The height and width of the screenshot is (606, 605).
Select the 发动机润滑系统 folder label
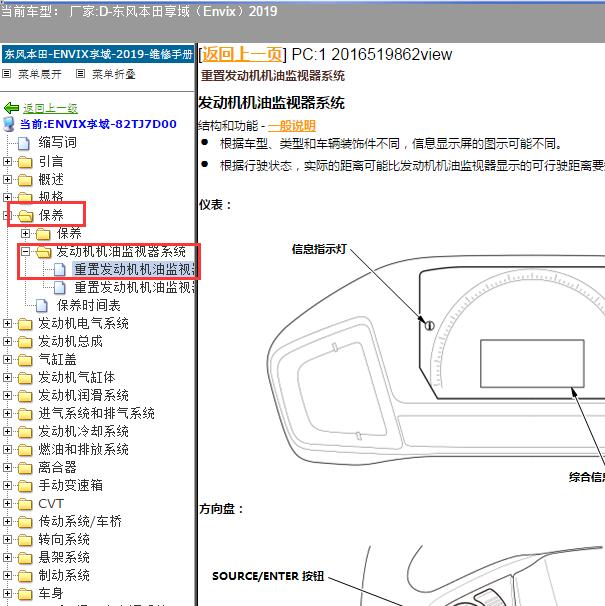[83, 395]
